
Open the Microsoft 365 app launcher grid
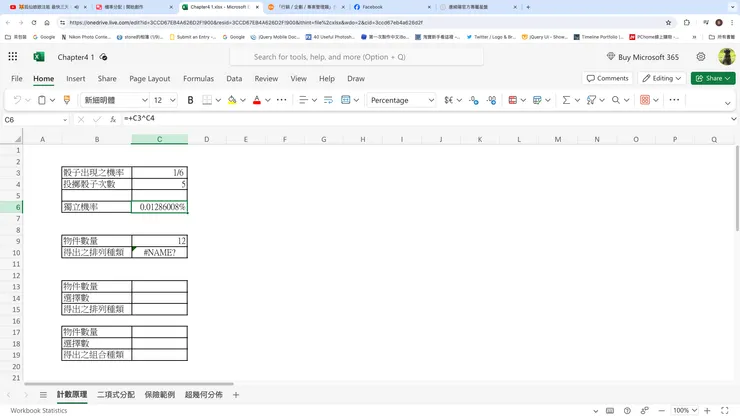click(x=13, y=57)
